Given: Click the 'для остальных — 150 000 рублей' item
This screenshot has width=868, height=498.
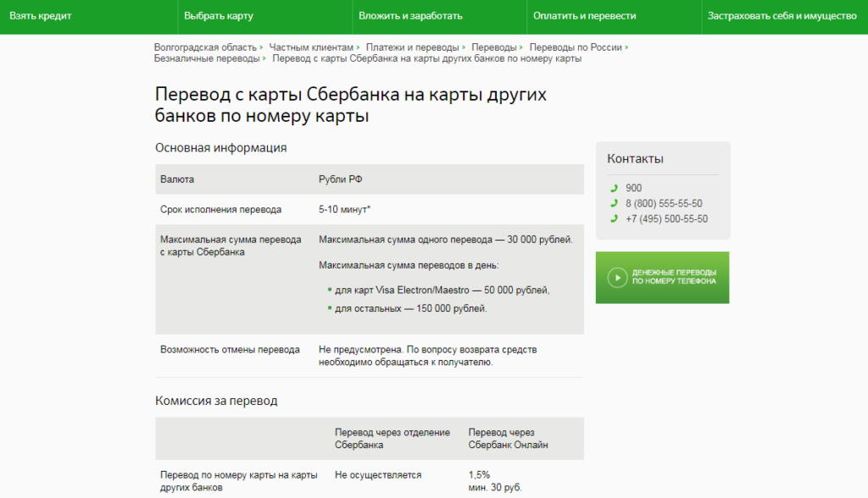Looking at the screenshot, I should pos(411,309).
